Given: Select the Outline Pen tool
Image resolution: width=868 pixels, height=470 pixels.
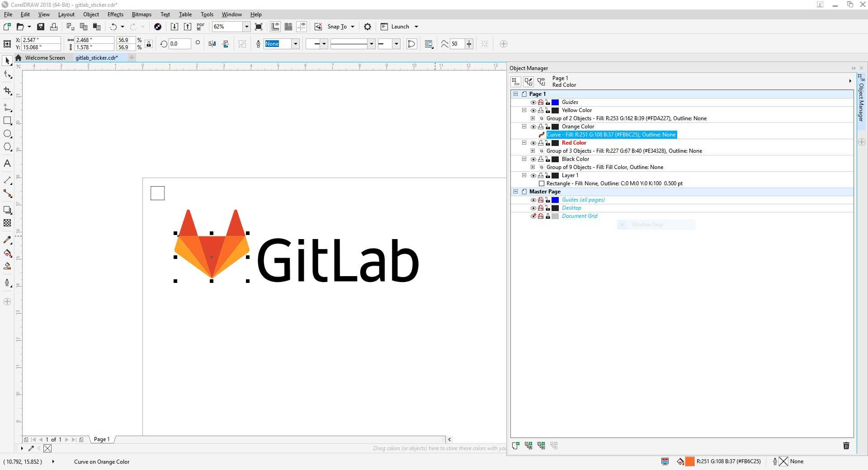Looking at the screenshot, I should click(x=7, y=283).
